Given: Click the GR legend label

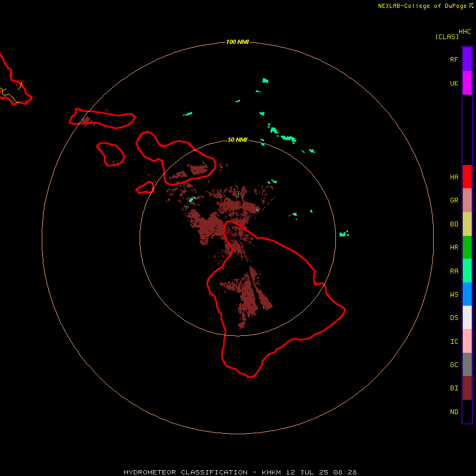Looking at the screenshot, I should coord(454,200).
